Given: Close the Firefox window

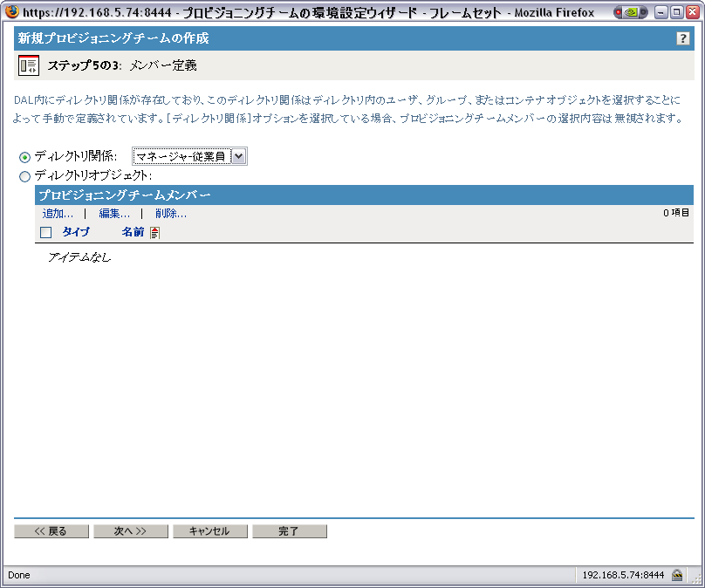Looking at the screenshot, I should pyautogui.click(x=693, y=12).
